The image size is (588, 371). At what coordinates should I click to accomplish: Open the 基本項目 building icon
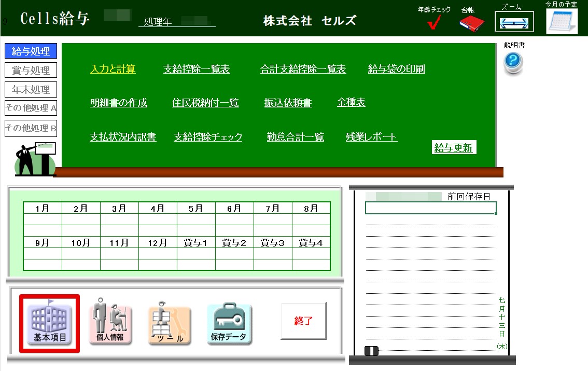(x=50, y=323)
